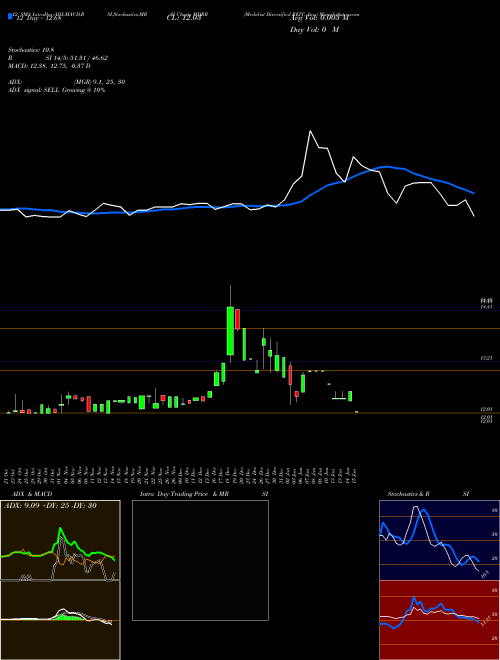Open the red RSI chart panel
This screenshot has height=660, width=500.
pyautogui.click(x=439, y=620)
